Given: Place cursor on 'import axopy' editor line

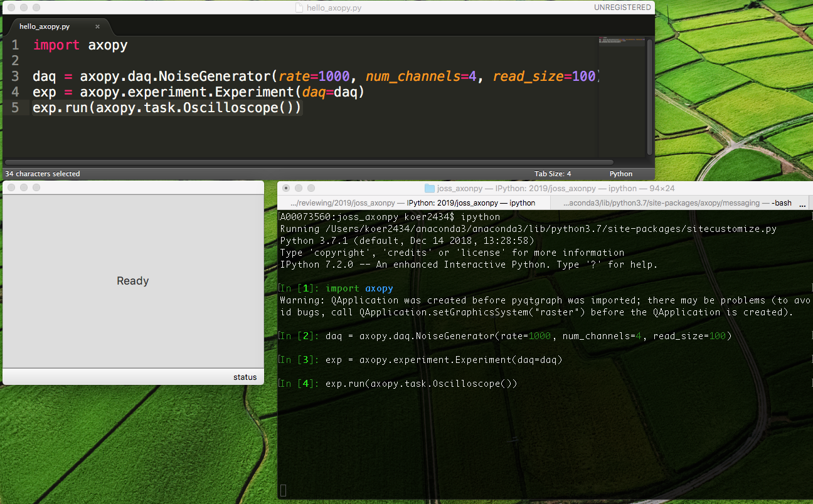Looking at the screenshot, I should [x=80, y=45].
